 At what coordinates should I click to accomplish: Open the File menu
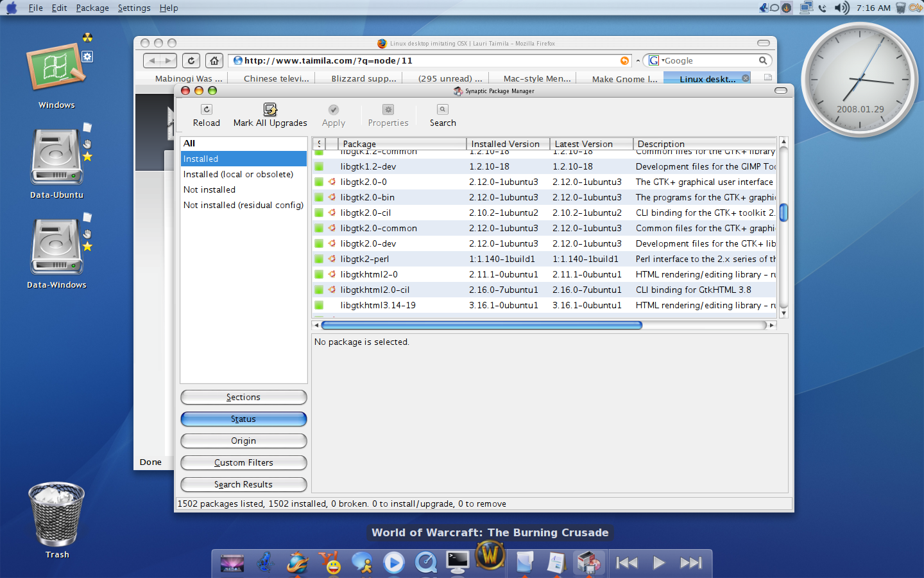point(36,8)
